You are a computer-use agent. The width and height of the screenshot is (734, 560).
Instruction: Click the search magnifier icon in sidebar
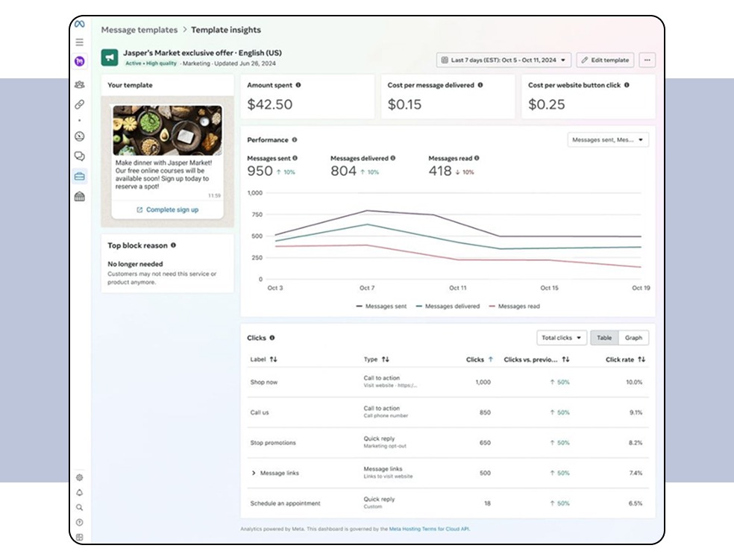80,508
